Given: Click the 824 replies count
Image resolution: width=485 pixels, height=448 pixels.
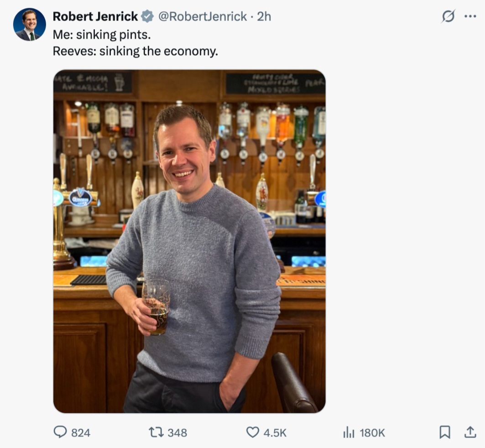Looking at the screenshot, I should [x=81, y=432].
